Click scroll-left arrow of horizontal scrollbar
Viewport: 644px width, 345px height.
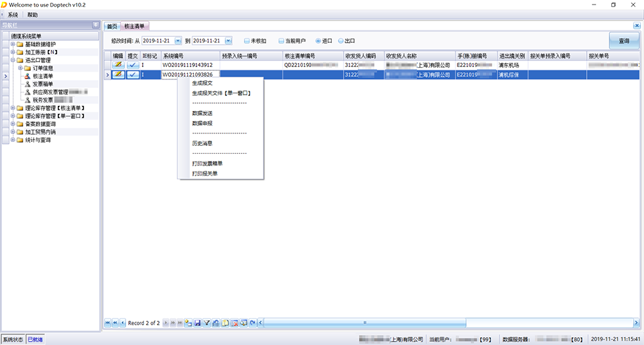pos(260,323)
